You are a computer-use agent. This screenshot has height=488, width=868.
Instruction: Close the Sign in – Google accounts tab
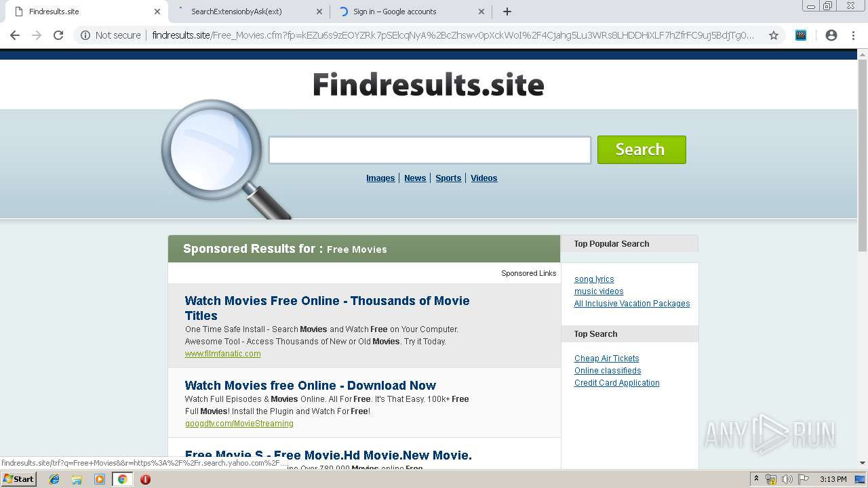[481, 12]
